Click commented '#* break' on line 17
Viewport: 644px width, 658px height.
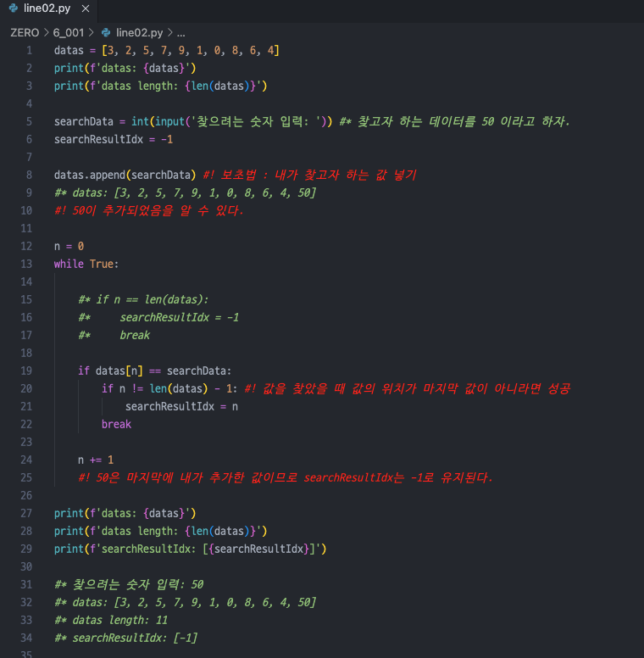coord(114,335)
